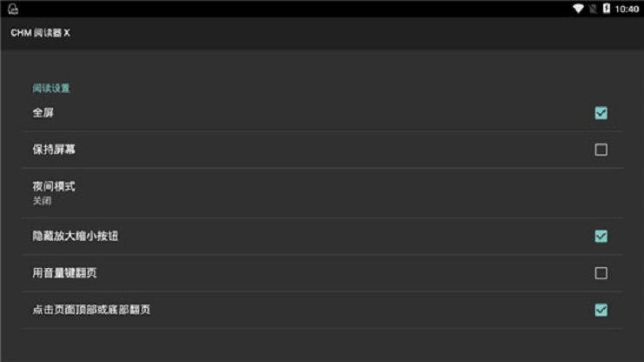Uncheck the 隐藏放大缩小按钮 checkbox
Image resolution: width=644 pixels, height=362 pixels.
tap(601, 236)
